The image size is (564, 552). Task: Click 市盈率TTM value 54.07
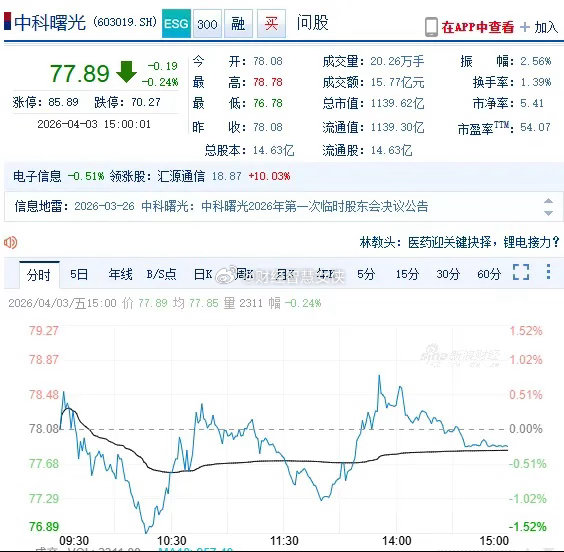pos(535,127)
